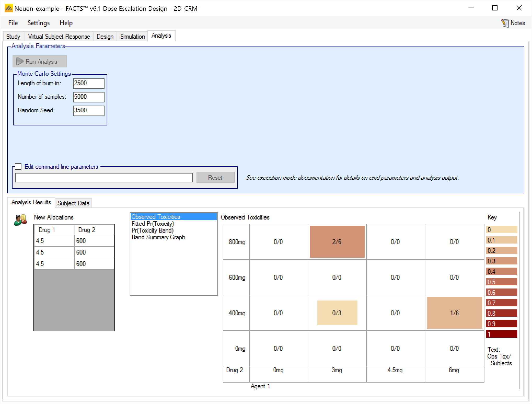Switch to the Subject Data tab
The width and height of the screenshot is (532, 404).
(73, 203)
